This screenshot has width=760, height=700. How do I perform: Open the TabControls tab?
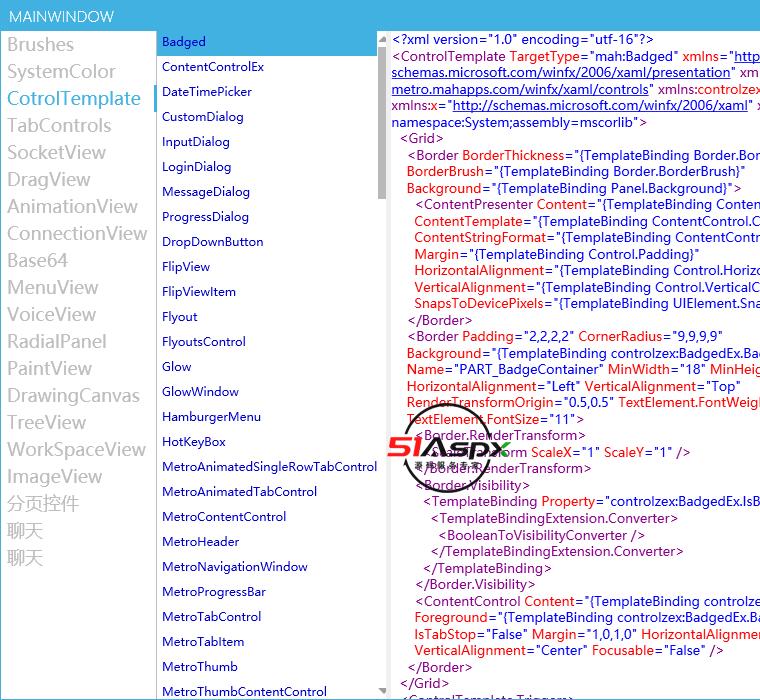pyautogui.click(x=59, y=126)
